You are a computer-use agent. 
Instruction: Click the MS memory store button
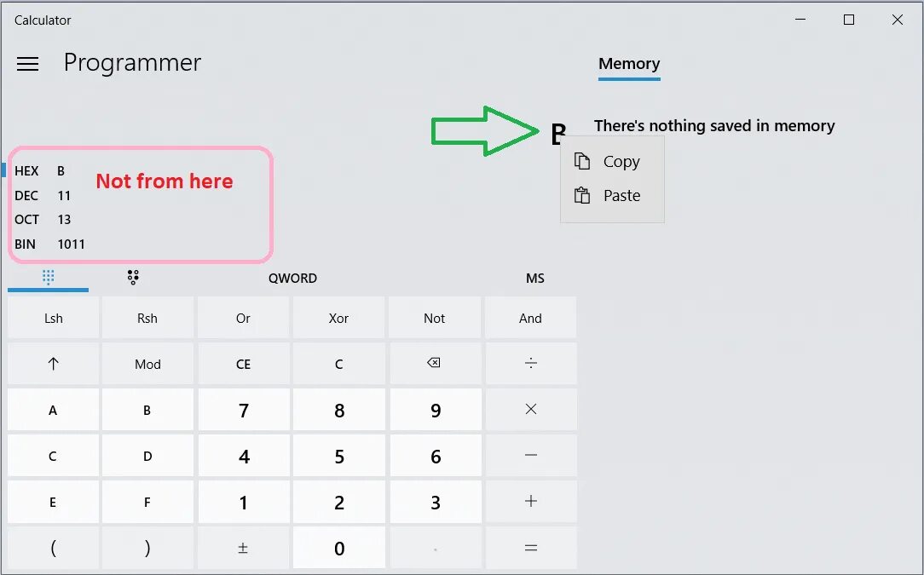535,278
